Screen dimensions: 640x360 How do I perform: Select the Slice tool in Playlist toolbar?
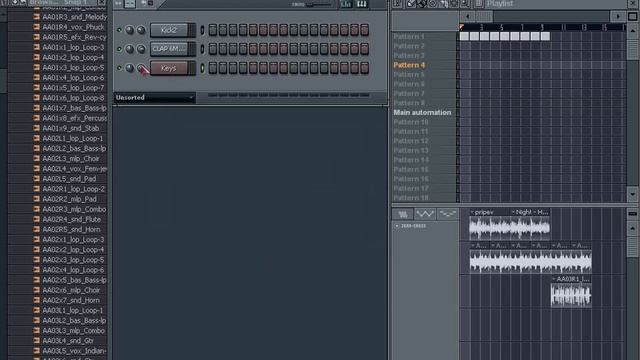point(443,4)
